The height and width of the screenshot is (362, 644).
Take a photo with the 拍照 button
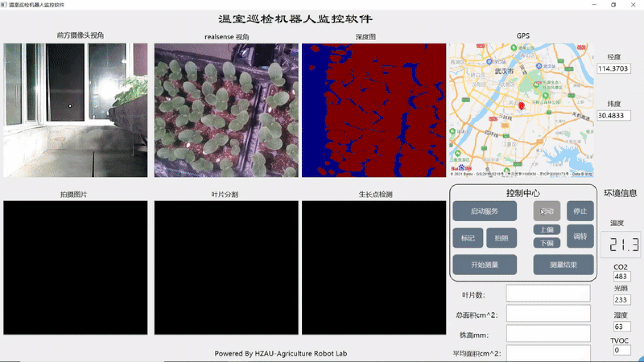[501, 238]
